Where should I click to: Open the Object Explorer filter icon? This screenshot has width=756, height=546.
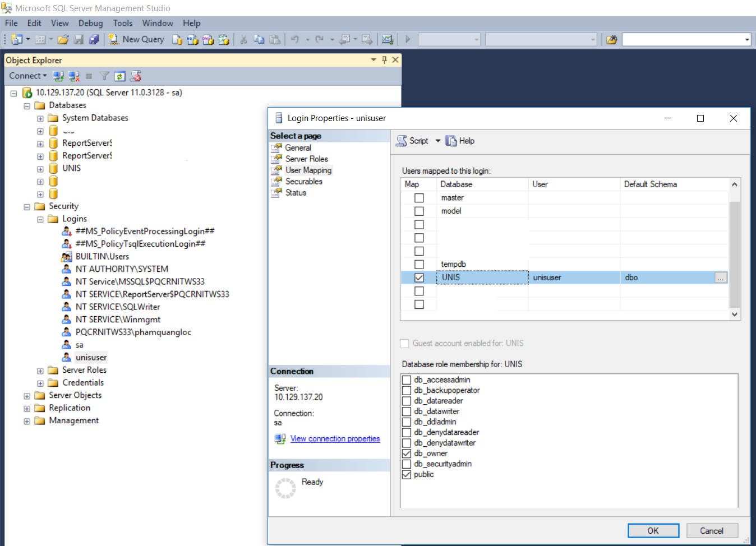(x=105, y=76)
